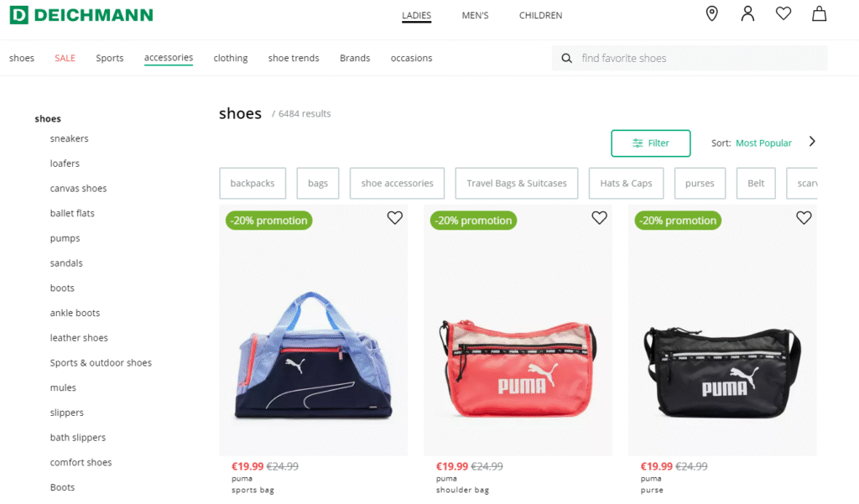The image size is (859, 504).
Task: Open the Filter button
Action: (x=650, y=143)
